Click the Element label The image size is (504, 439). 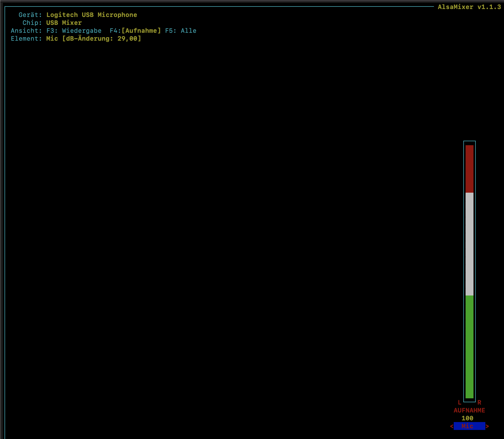coord(26,39)
